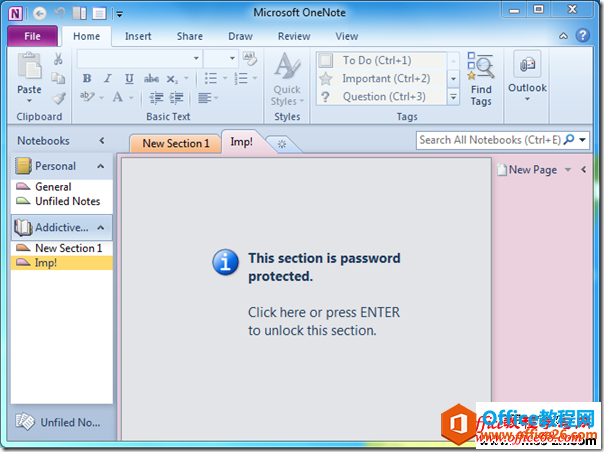Open the font size combo box
This screenshot has width=604, height=452.
[220, 59]
